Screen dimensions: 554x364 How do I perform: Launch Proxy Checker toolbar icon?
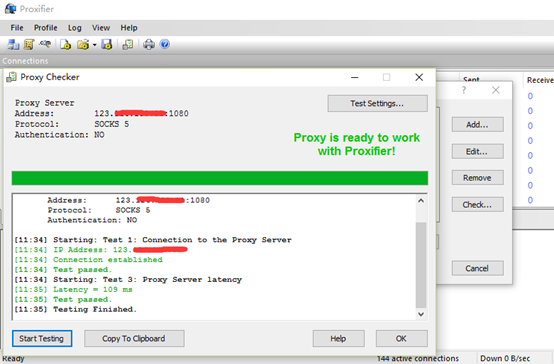128,45
